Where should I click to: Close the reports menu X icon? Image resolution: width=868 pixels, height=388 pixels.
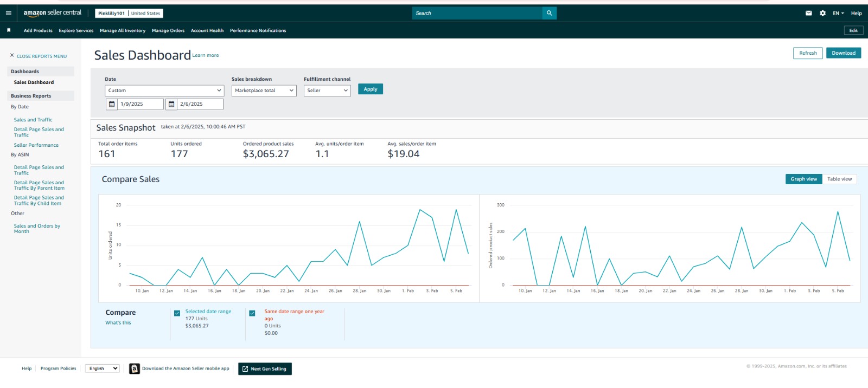pos(12,55)
